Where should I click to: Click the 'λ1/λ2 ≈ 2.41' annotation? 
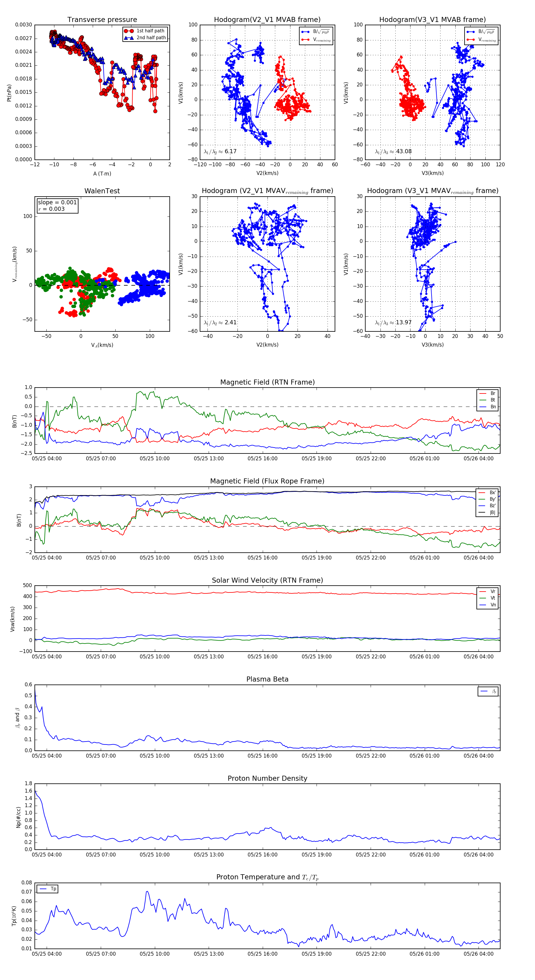[x=220, y=323]
